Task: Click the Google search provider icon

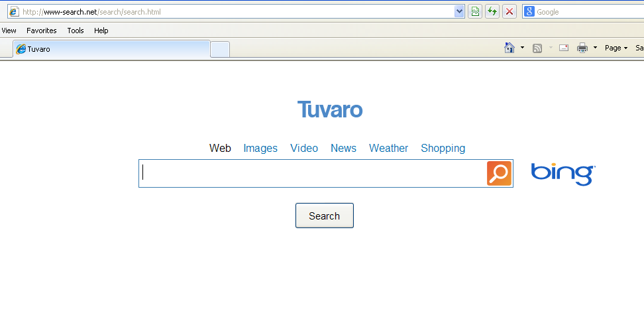Action: click(x=529, y=11)
